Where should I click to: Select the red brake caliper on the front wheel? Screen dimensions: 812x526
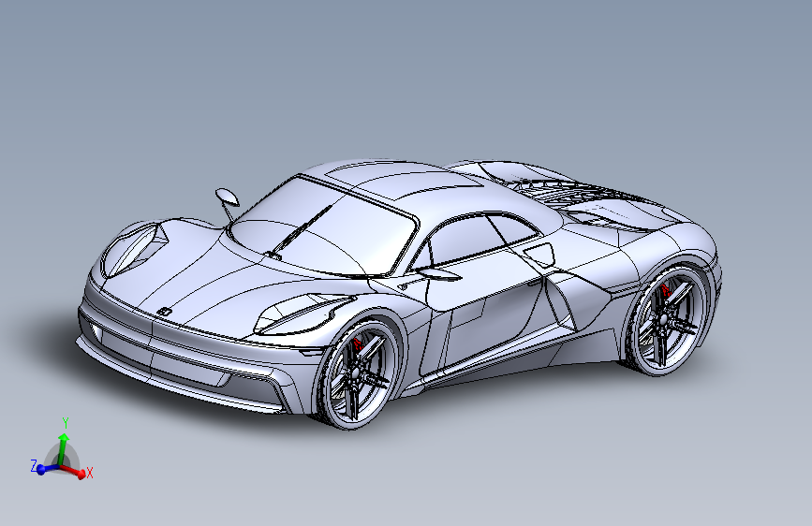coord(357,344)
